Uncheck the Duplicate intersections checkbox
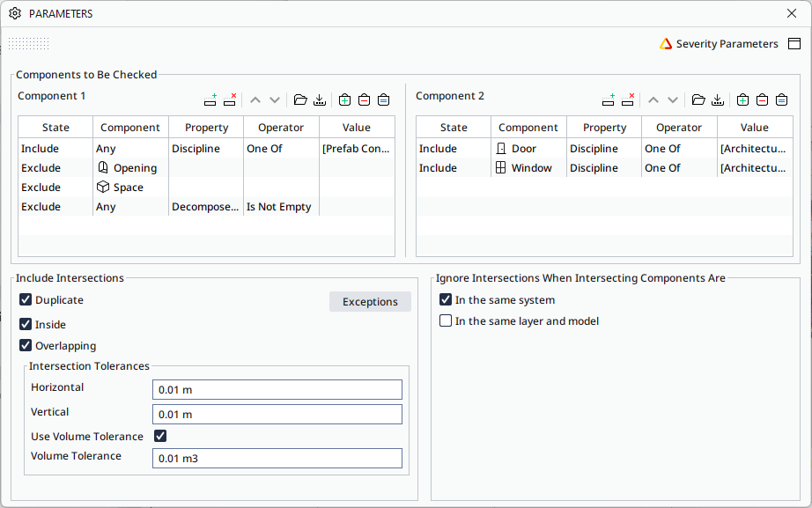 [x=26, y=299]
